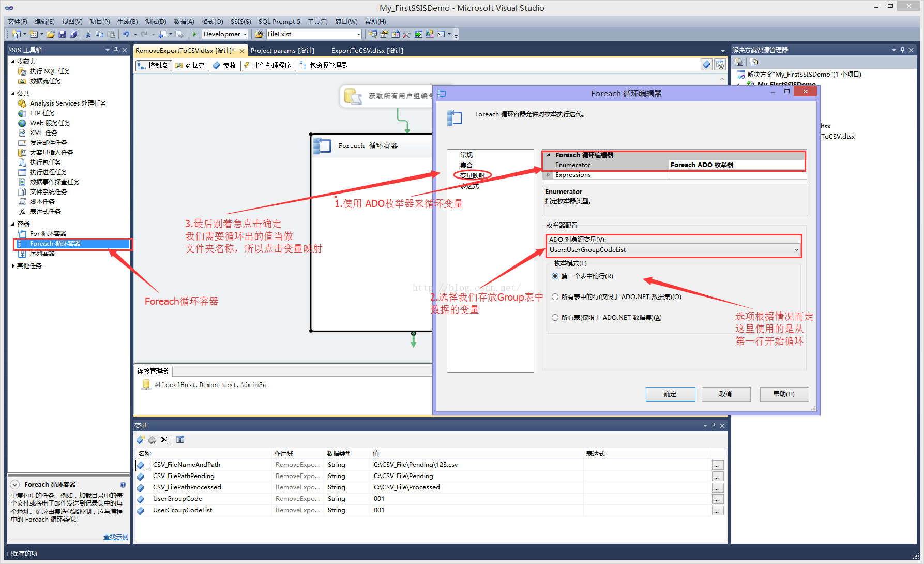Click the 查找示例 link in toolbox
The width and height of the screenshot is (924, 564).
(115, 537)
